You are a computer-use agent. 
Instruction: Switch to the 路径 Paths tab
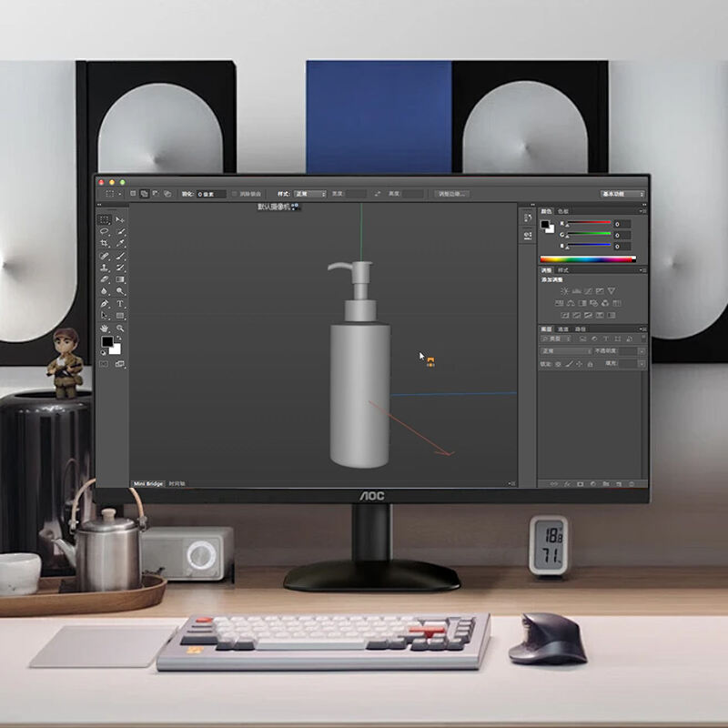(581, 329)
